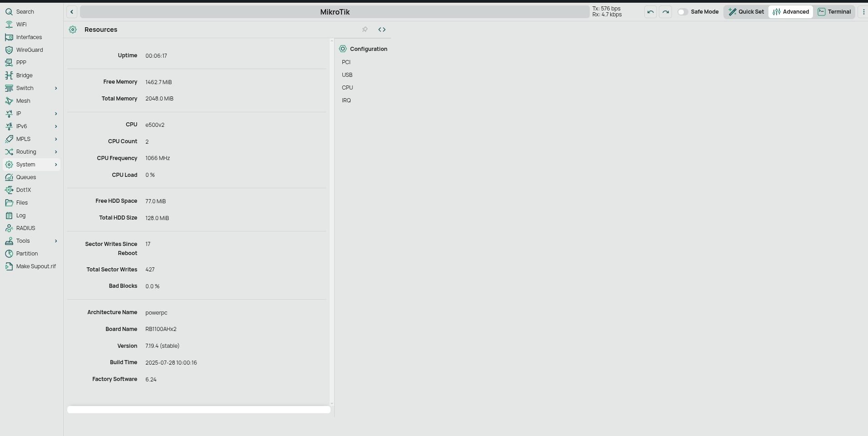Select the CPU Frequency value 1066 MHz

158,158
